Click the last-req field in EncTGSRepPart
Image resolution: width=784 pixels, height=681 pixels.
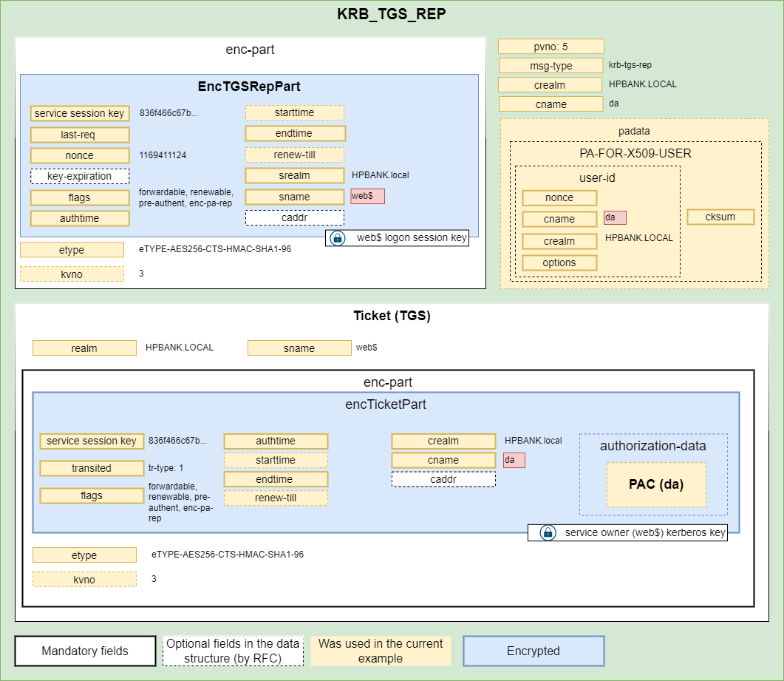tap(80, 135)
